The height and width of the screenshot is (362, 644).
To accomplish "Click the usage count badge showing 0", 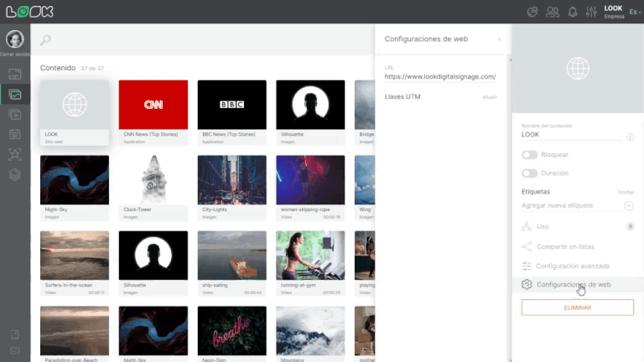I will [630, 226].
